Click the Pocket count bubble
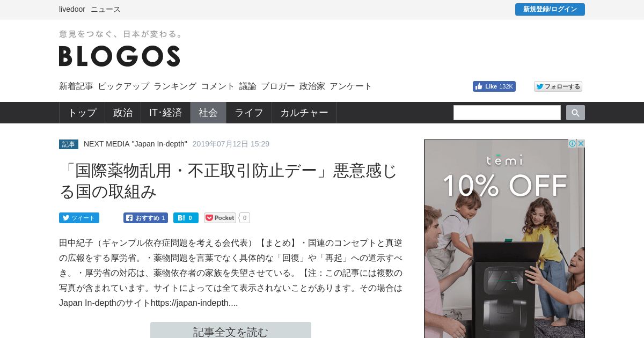The height and width of the screenshot is (338, 644). [x=245, y=218]
